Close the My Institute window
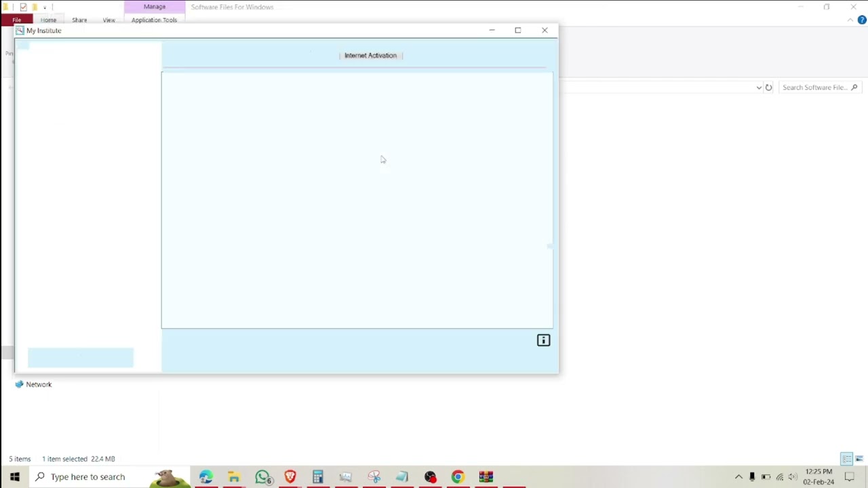The height and width of the screenshot is (488, 868). point(545,30)
